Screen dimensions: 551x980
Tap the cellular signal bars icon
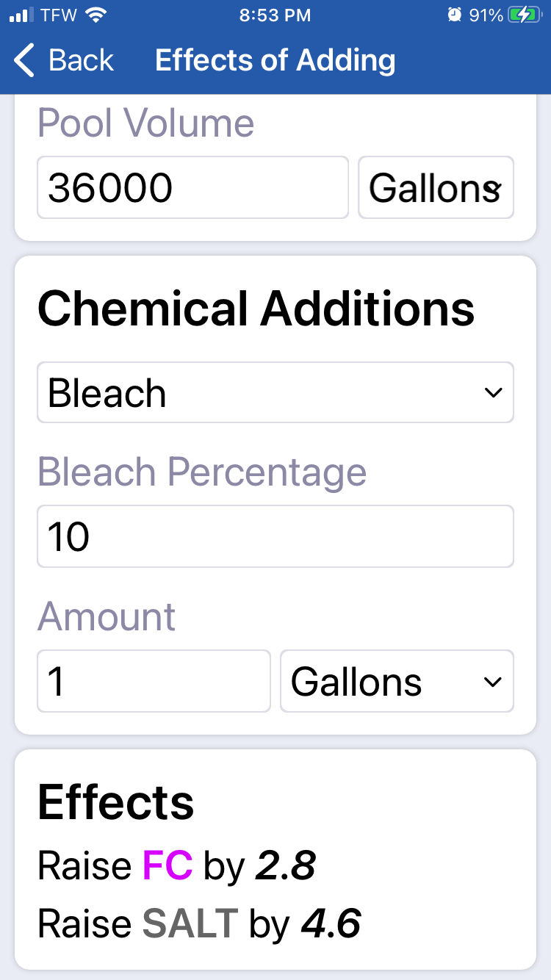tap(22, 15)
